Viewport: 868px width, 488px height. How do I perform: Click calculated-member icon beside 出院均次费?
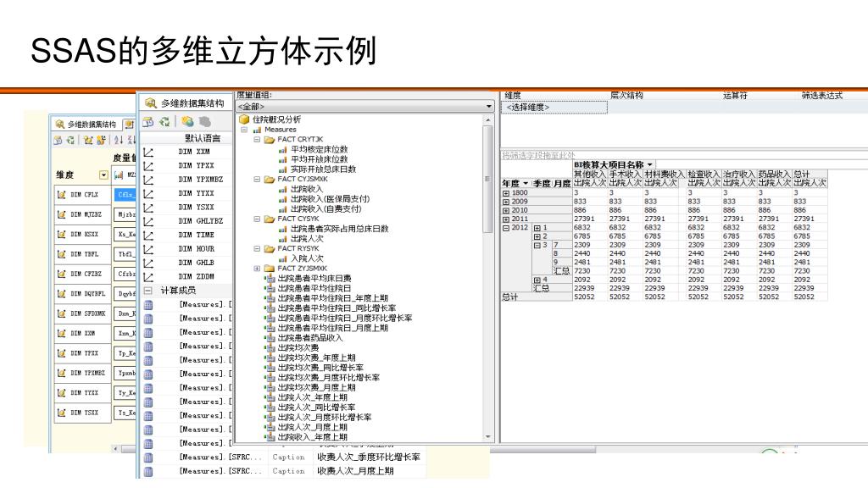tap(270, 348)
